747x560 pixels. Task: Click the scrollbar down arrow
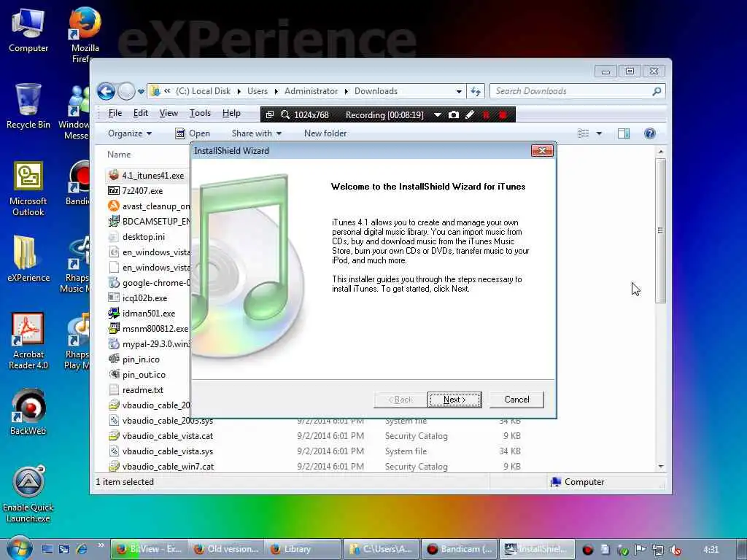660,466
